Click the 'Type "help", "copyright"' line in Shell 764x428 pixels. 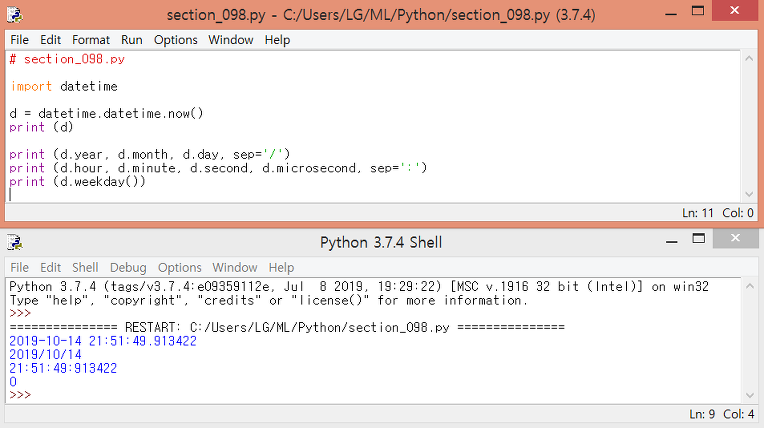coord(268,300)
